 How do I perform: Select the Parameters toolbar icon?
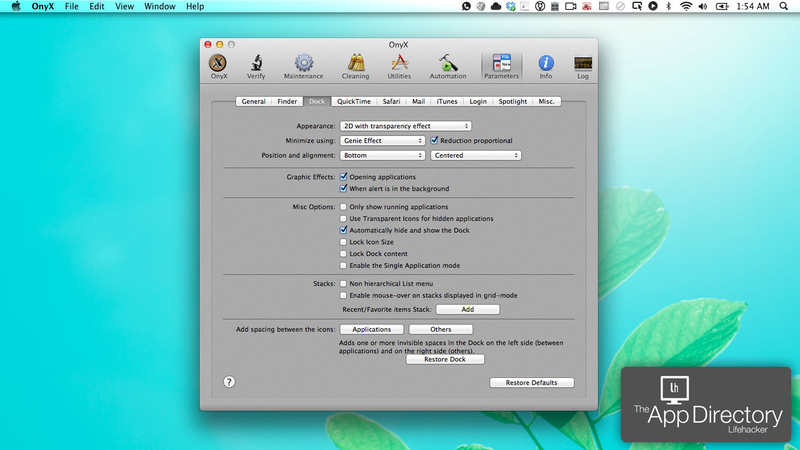coord(501,66)
